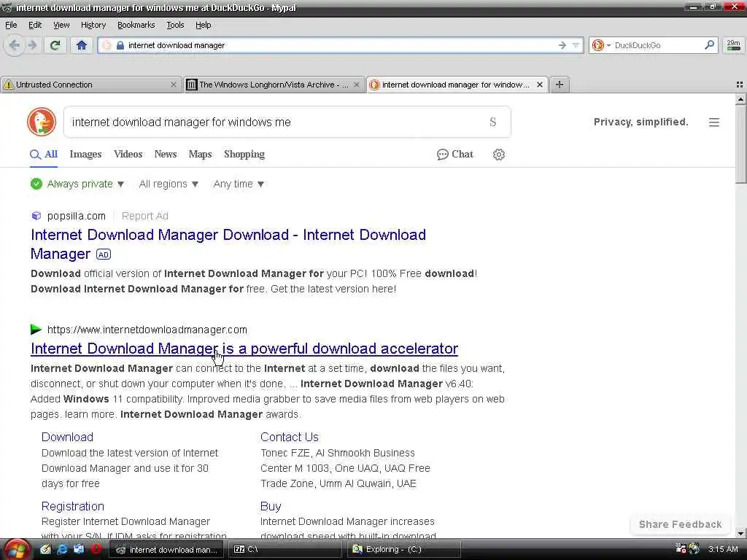747x560 pixels.
Task: Expand the All regions dropdown
Action: point(169,184)
